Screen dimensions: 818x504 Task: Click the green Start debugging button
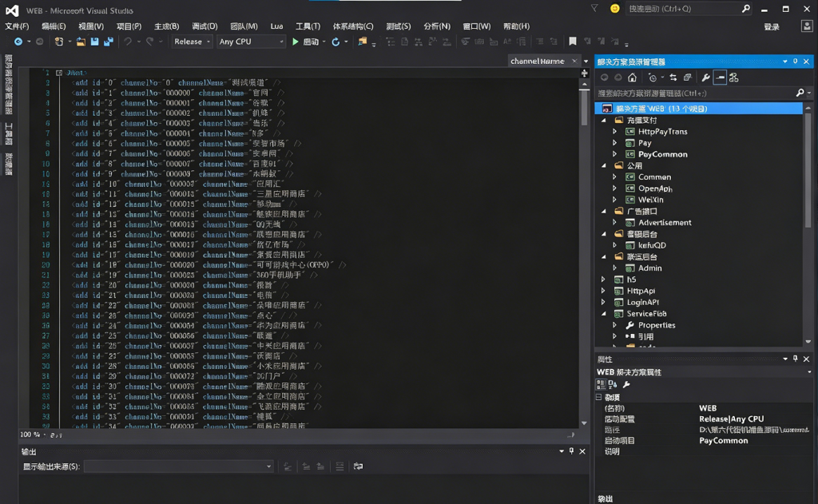pos(296,42)
